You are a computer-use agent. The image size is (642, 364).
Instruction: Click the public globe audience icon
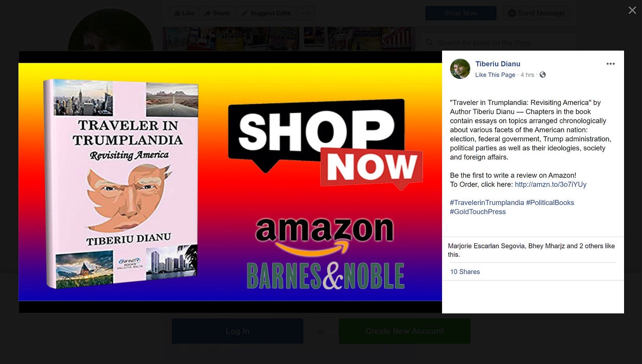542,75
